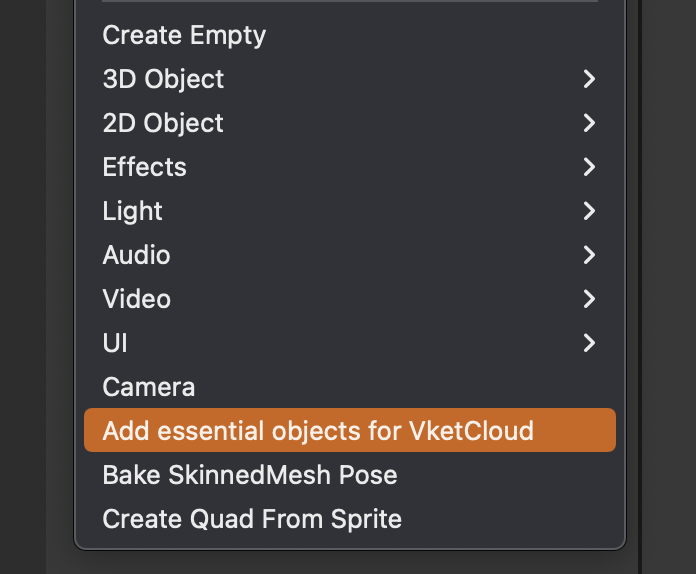Expand the Effects submenu chevron
Screen dimensions: 696x574
[589, 167]
